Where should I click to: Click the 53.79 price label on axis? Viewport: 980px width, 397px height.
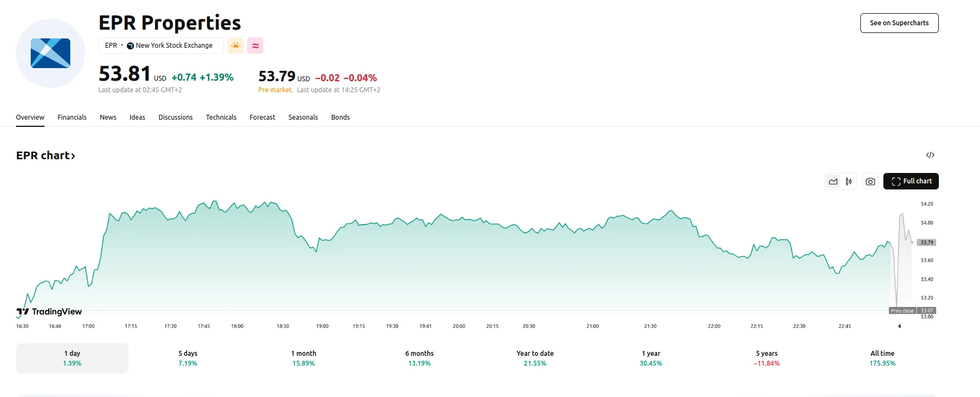pyautogui.click(x=927, y=242)
